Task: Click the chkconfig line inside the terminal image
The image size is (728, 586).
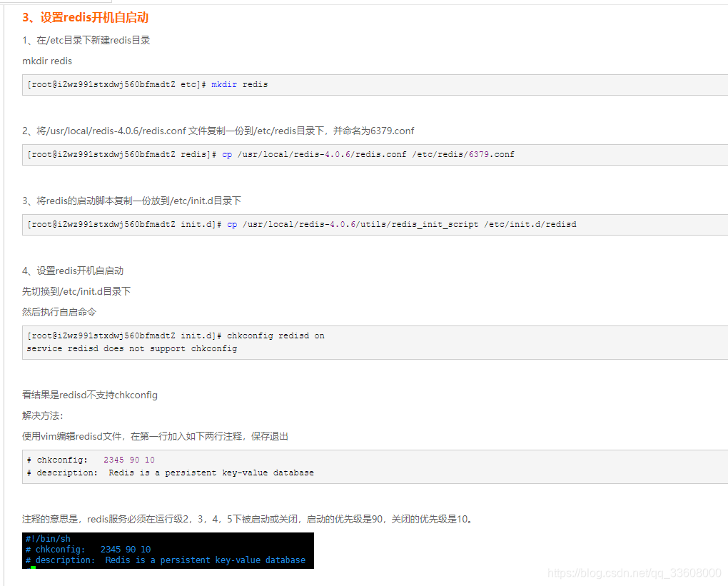Action: pos(88,550)
